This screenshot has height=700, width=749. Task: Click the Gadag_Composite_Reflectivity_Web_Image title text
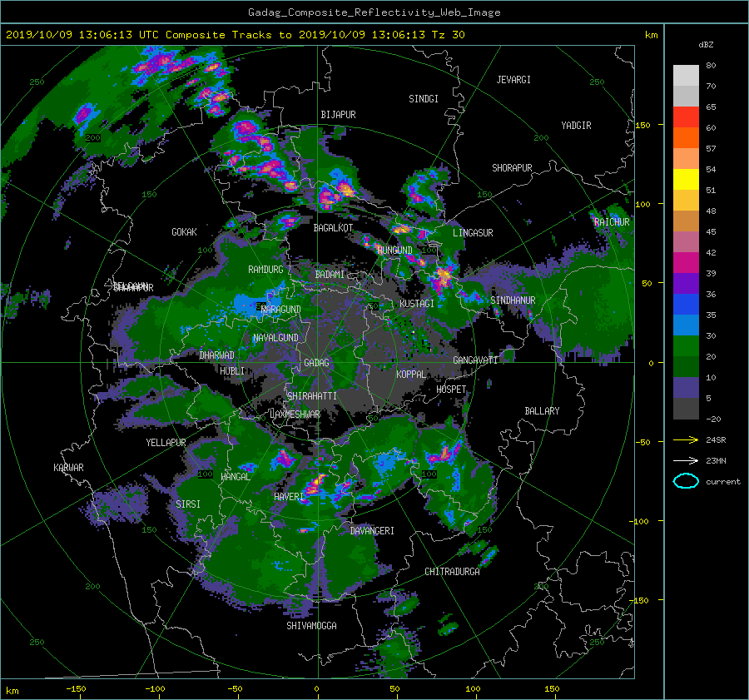[374, 12]
